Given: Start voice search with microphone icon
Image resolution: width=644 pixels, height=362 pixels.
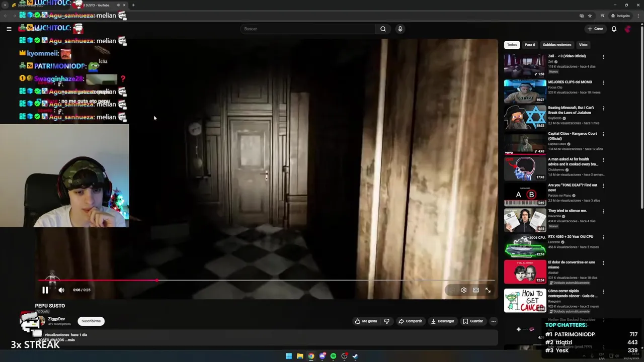Looking at the screenshot, I should click(400, 29).
